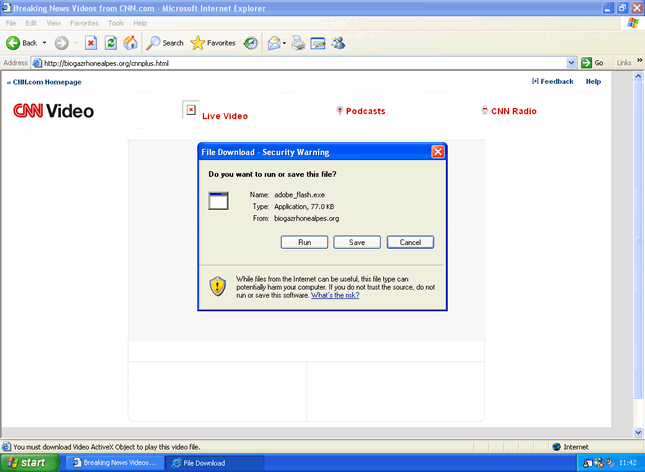Cancel the file download

pos(410,242)
